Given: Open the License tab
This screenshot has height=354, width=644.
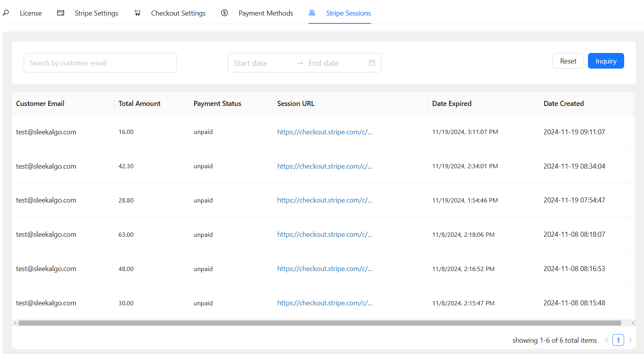Looking at the screenshot, I should [31, 13].
